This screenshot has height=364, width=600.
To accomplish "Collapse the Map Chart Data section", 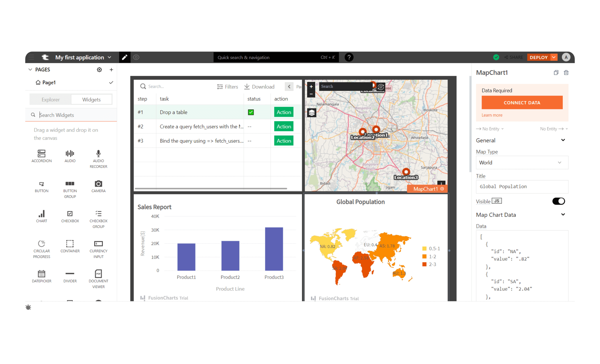I will pyautogui.click(x=563, y=214).
